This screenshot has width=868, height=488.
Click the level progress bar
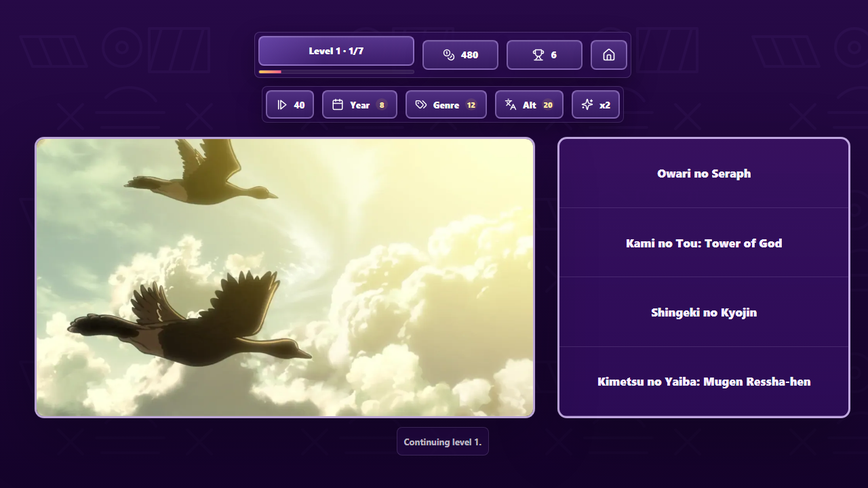point(336,71)
